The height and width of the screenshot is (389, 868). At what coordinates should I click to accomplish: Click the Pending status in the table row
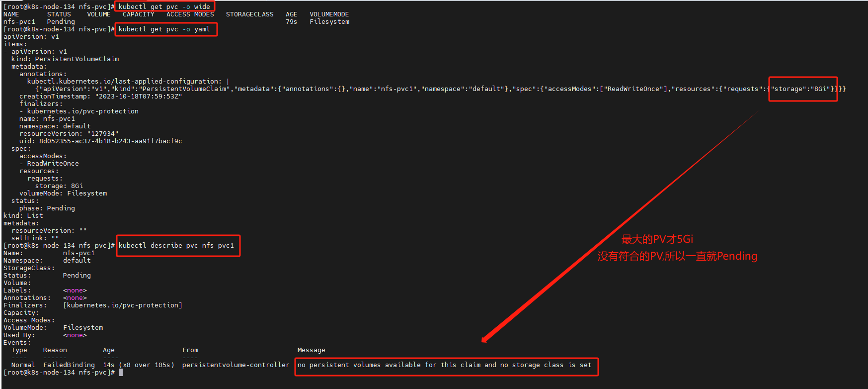click(x=61, y=21)
